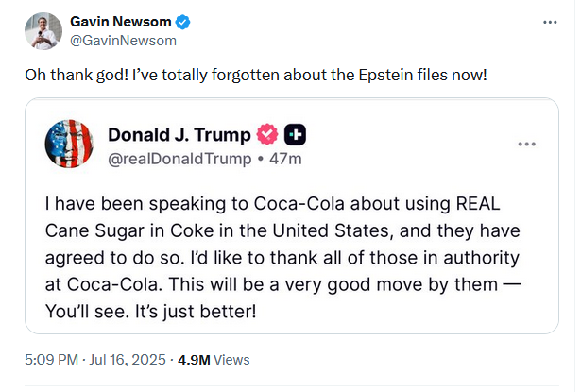Click Gavin Newsom's profile picture

click(x=43, y=31)
